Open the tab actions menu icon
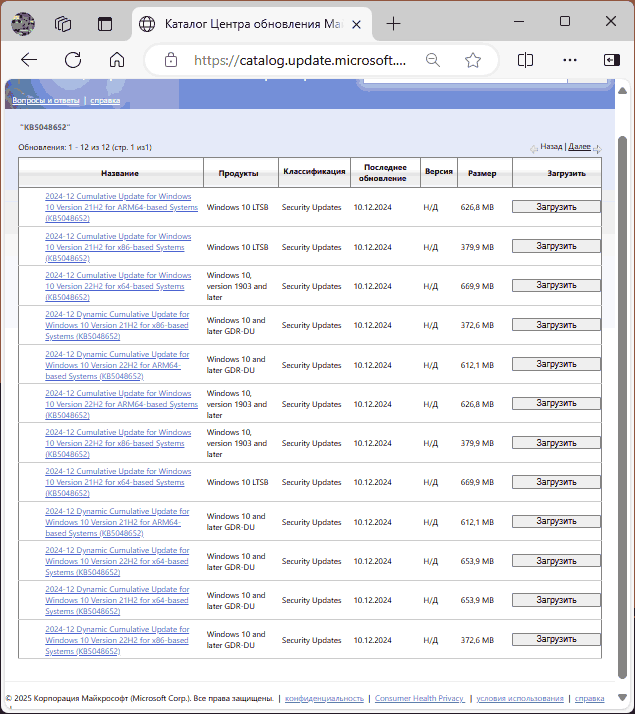The image size is (635, 714). click(x=105, y=24)
